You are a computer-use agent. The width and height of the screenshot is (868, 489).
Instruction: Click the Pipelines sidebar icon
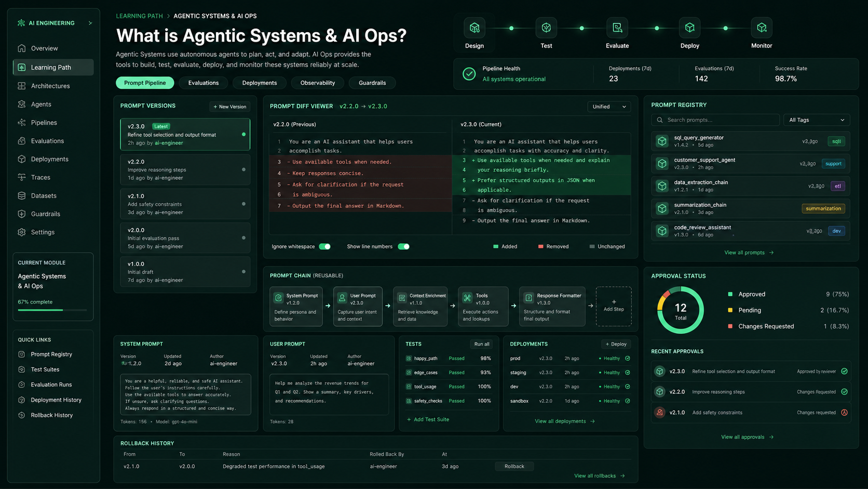point(22,123)
